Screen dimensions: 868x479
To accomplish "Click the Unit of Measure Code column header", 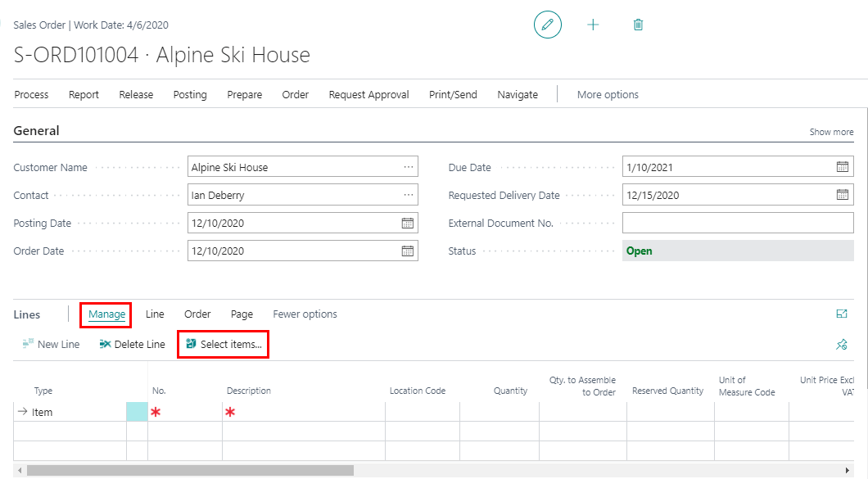I will pyautogui.click(x=747, y=386).
